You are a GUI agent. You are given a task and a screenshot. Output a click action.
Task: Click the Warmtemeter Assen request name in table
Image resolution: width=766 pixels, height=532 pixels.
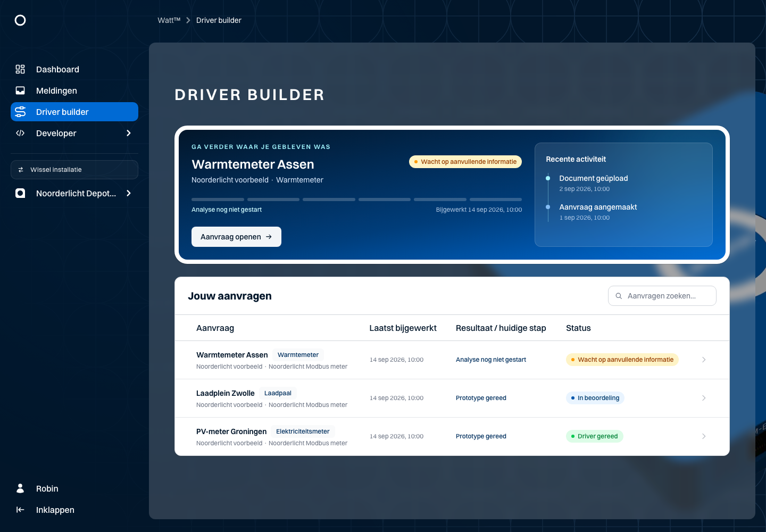tap(232, 355)
